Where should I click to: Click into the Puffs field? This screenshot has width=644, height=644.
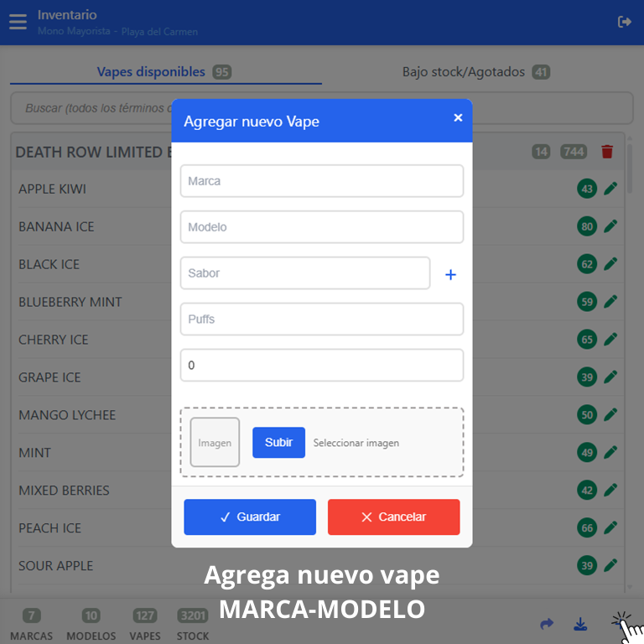pyautogui.click(x=322, y=319)
